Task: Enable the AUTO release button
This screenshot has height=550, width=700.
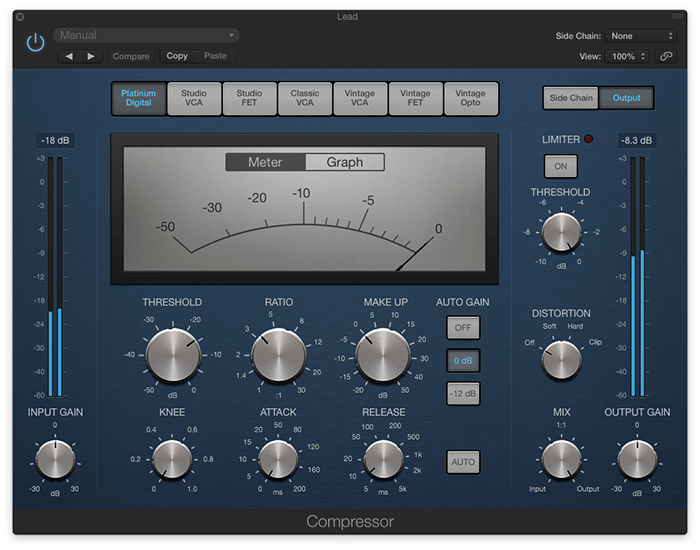Action: [463, 462]
